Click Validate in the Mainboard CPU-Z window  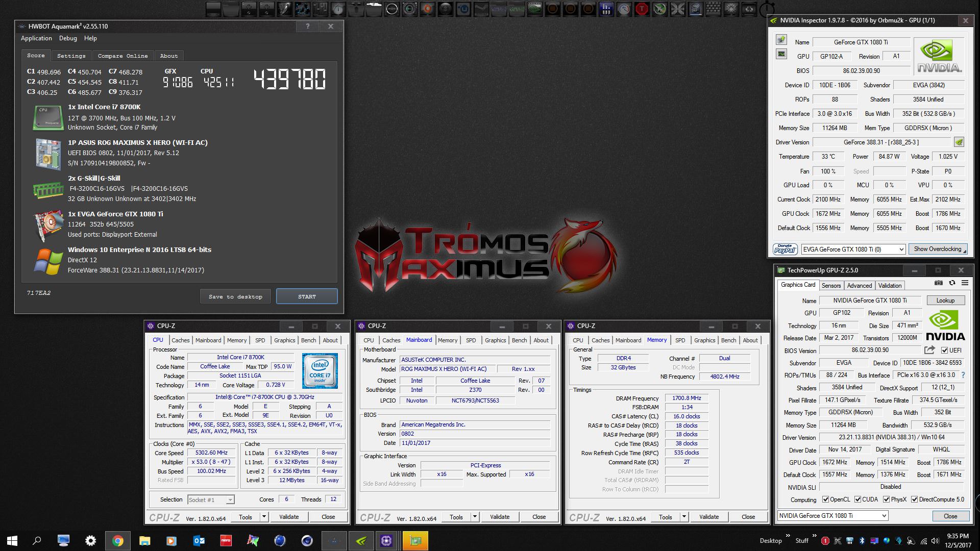point(500,517)
